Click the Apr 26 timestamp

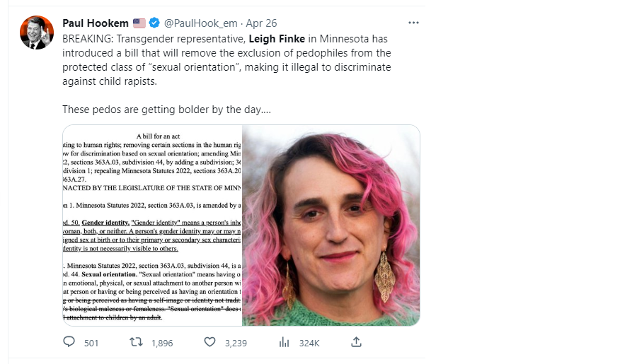point(261,23)
